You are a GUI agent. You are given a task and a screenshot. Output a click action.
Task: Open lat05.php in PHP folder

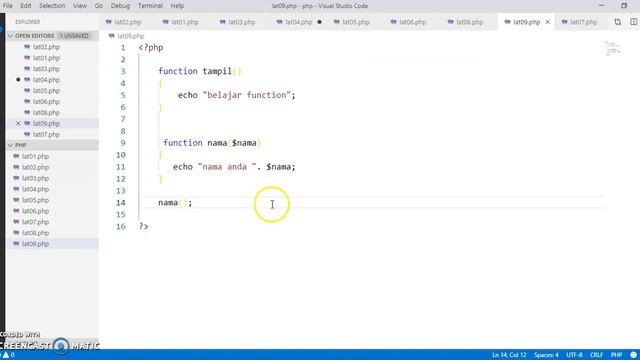tap(36, 200)
